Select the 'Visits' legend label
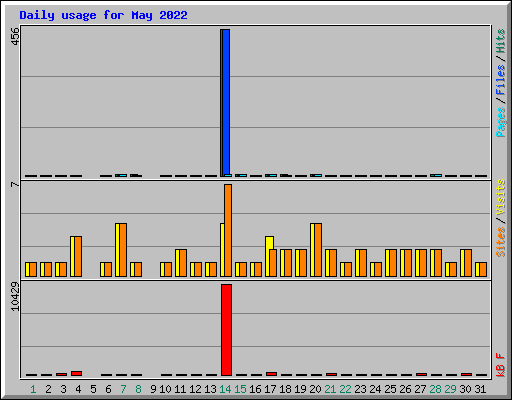This screenshot has height=400, width=512. pyautogui.click(x=501, y=198)
